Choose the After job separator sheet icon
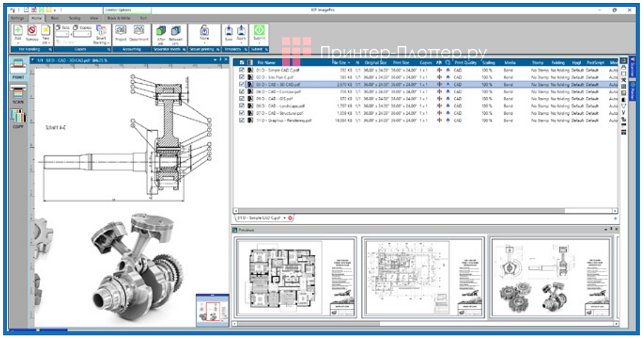This screenshot has width=644, height=338. coord(161,31)
